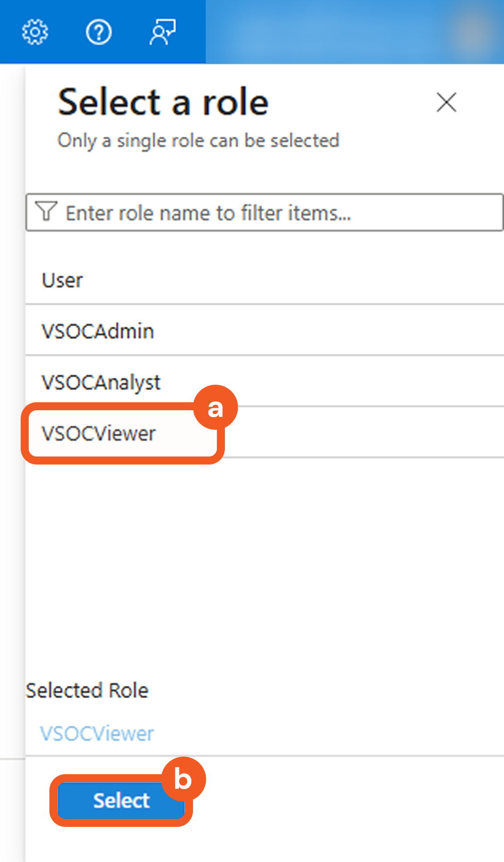Click the funnel filter icon
This screenshot has height=862, width=504.
(46, 212)
